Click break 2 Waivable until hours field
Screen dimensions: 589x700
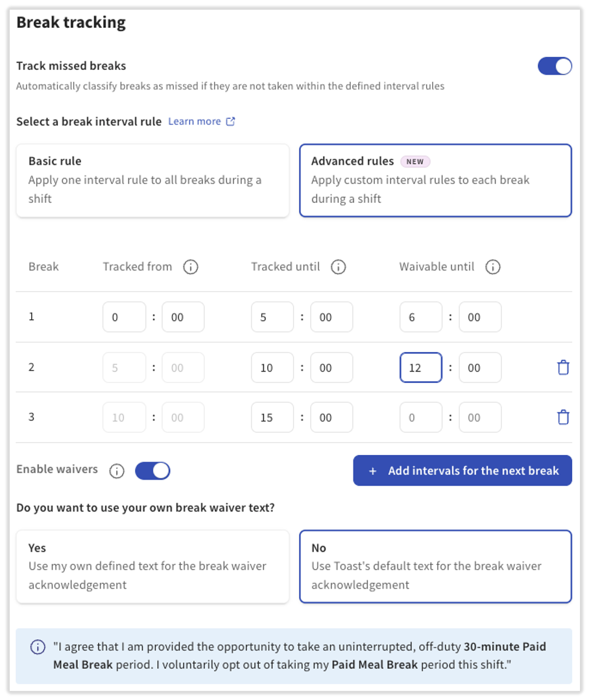click(421, 367)
